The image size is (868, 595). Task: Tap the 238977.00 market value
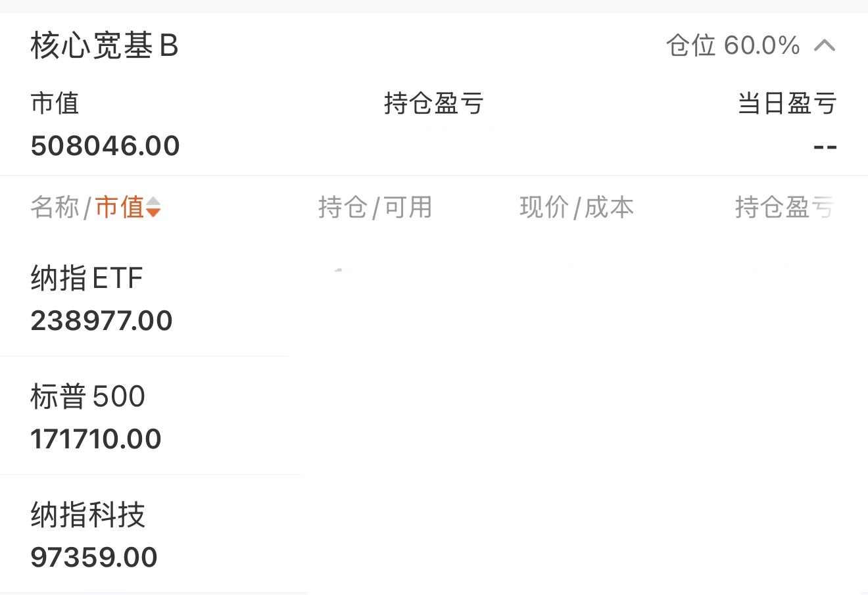point(101,321)
